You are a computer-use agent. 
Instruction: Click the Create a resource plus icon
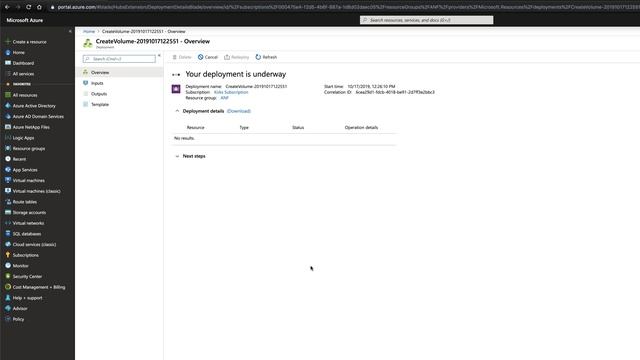(x=8, y=42)
